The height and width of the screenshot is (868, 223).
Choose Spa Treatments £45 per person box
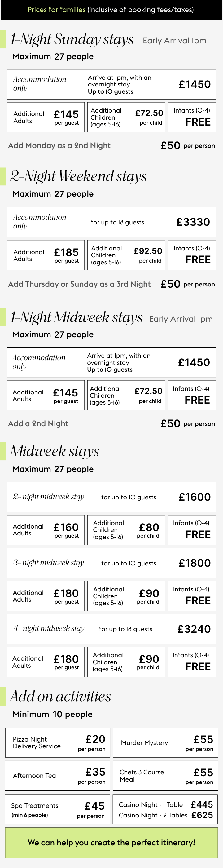tap(58, 809)
